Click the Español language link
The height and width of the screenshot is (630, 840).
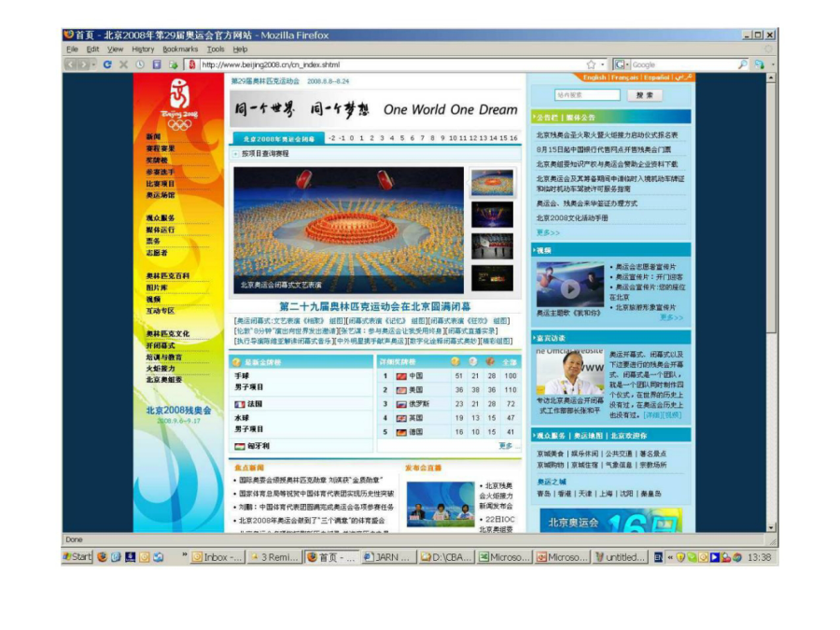point(656,77)
